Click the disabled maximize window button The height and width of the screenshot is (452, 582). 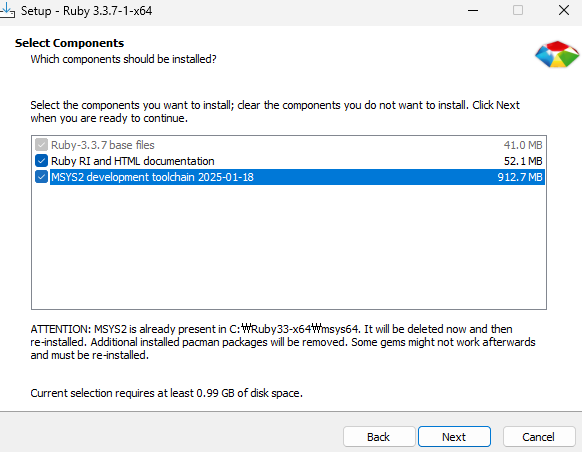point(518,10)
